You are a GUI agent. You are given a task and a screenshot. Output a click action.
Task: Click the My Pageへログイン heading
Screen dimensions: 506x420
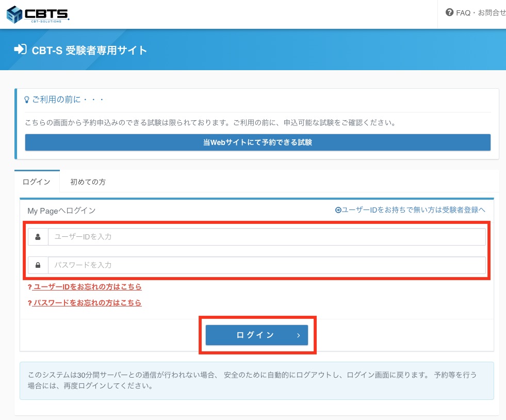(x=61, y=211)
